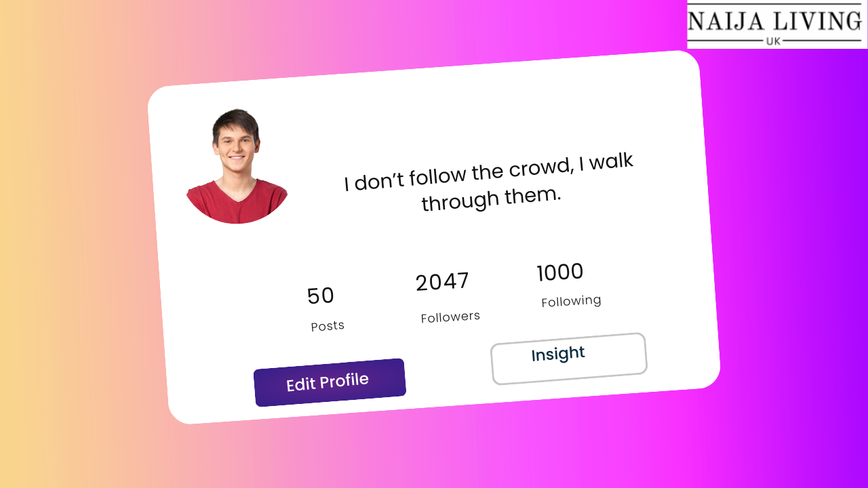This screenshot has height=488, width=868.
Task: Click the "NAIJA LIVING" heading text in logo
Action: click(774, 21)
